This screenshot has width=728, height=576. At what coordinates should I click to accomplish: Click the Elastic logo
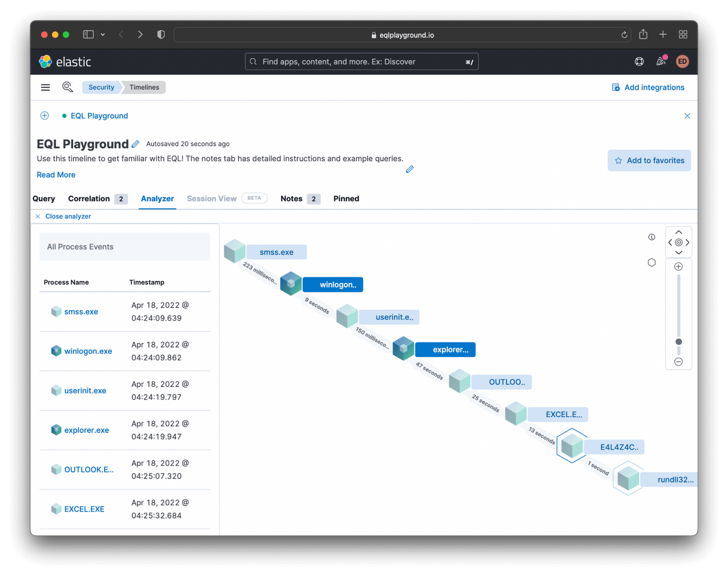coord(65,62)
